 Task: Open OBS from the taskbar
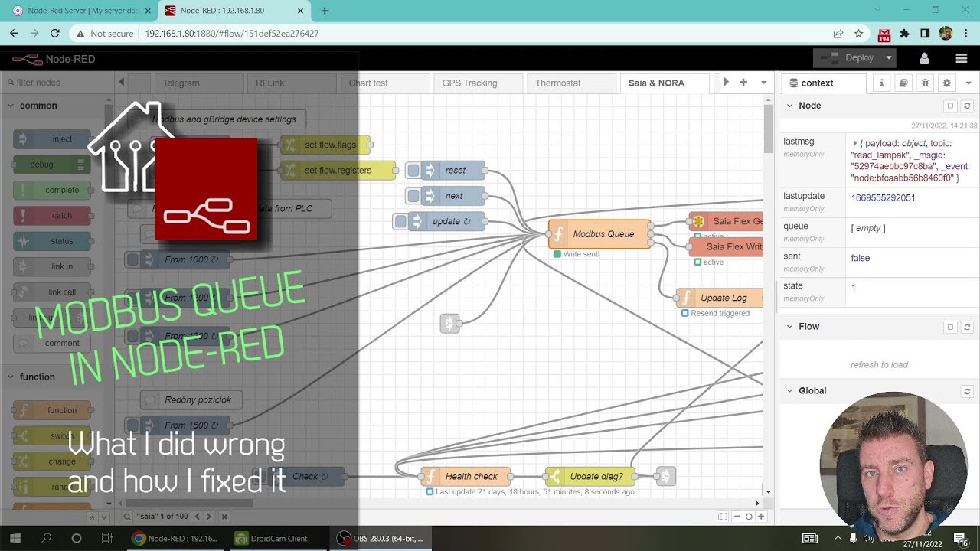click(381, 538)
